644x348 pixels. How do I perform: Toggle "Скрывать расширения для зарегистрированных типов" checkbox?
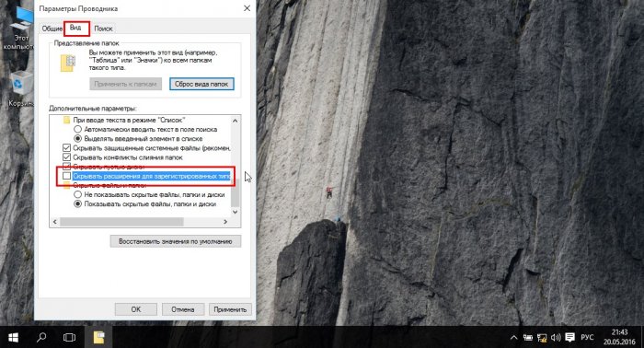[66, 176]
